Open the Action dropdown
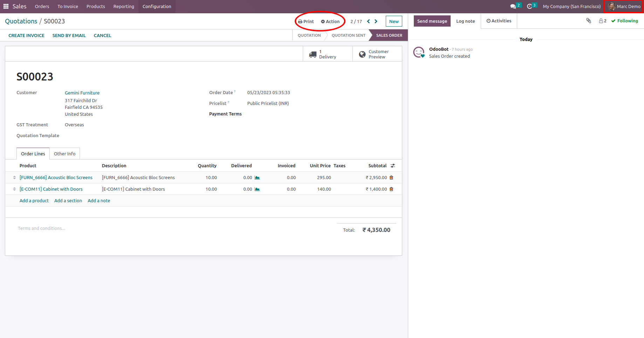Screen dimensions: 644x338 click(330, 21)
